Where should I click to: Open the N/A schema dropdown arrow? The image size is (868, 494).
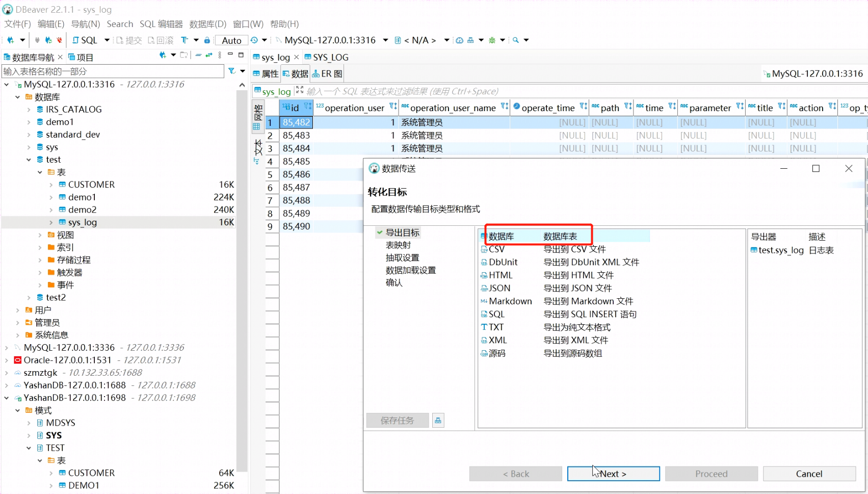pos(446,40)
